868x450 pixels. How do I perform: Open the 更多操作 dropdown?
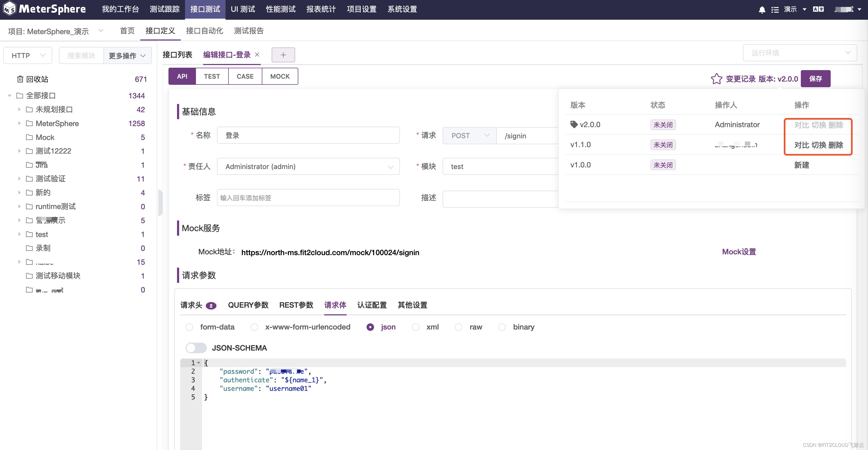[127, 55]
